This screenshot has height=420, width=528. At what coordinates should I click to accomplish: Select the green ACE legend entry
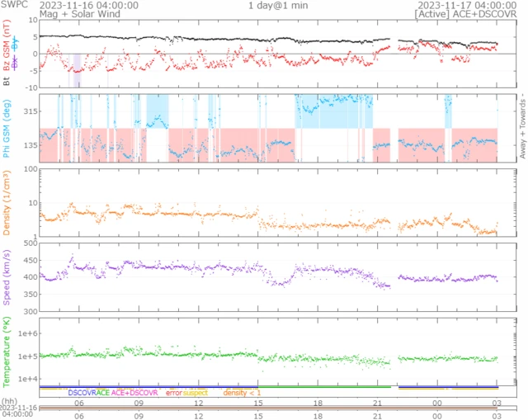pyautogui.click(x=104, y=393)
